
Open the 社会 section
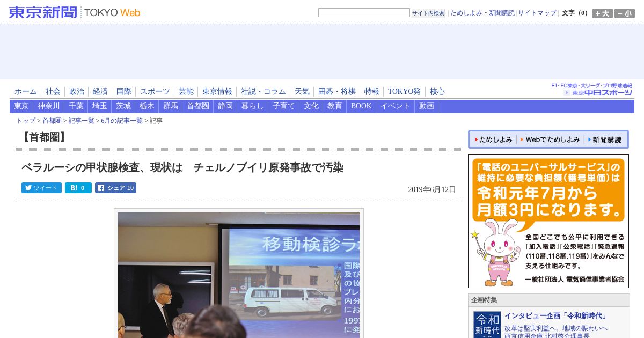coord(53,92)
